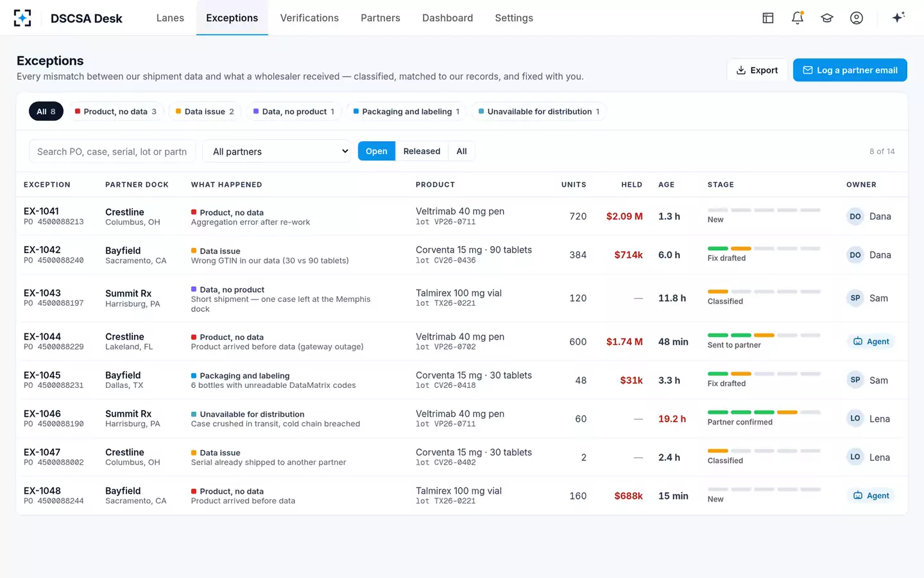Click the Export button
The width and height of the screenshot is (924, 578).
tap(757, 70)
